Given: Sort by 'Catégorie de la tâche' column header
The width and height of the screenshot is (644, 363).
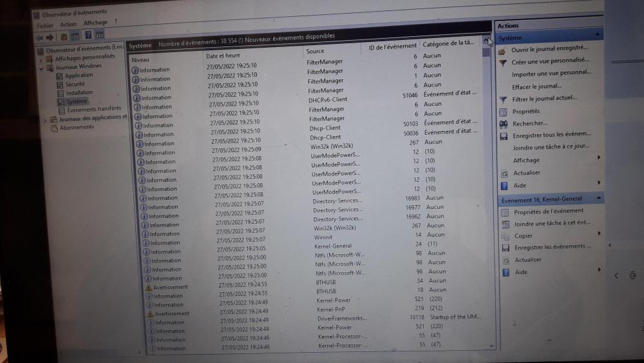Looking at the screenshot, I should (x=448, y=43).
